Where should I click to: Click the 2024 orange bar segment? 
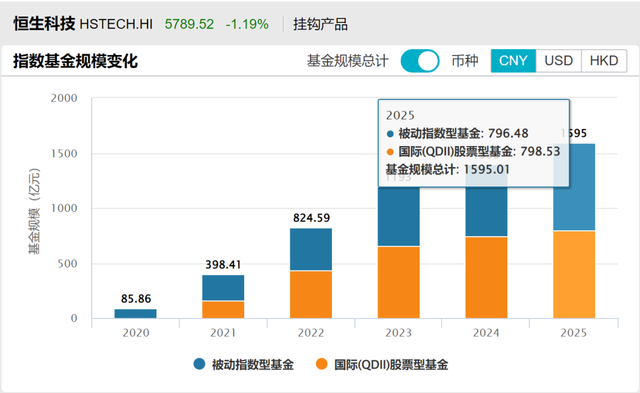pyautogui.click(x=487, y=278)
